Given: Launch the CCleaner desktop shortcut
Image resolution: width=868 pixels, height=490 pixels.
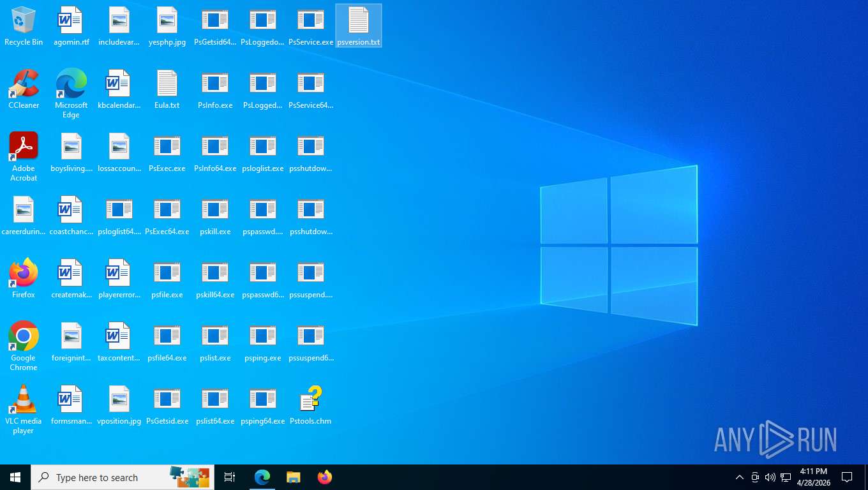Looking at the screenshot, I should (x=24, y=89).
